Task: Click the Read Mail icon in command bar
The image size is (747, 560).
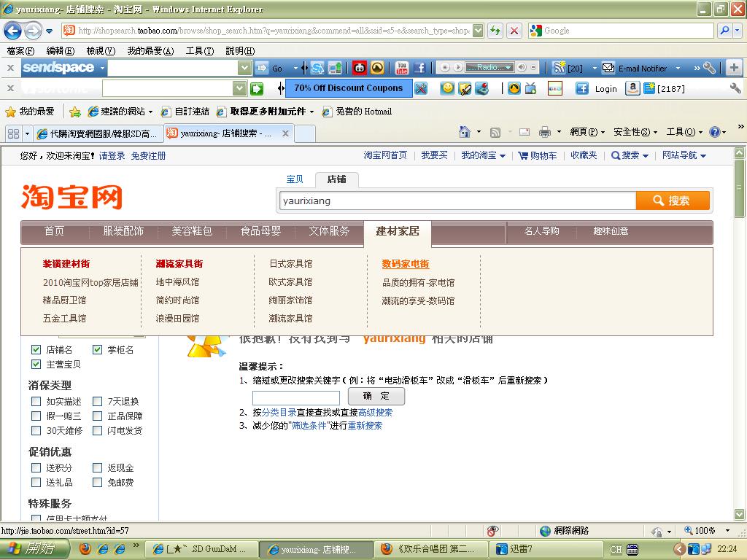Action: pyautogui.click(x=525, y=132)
